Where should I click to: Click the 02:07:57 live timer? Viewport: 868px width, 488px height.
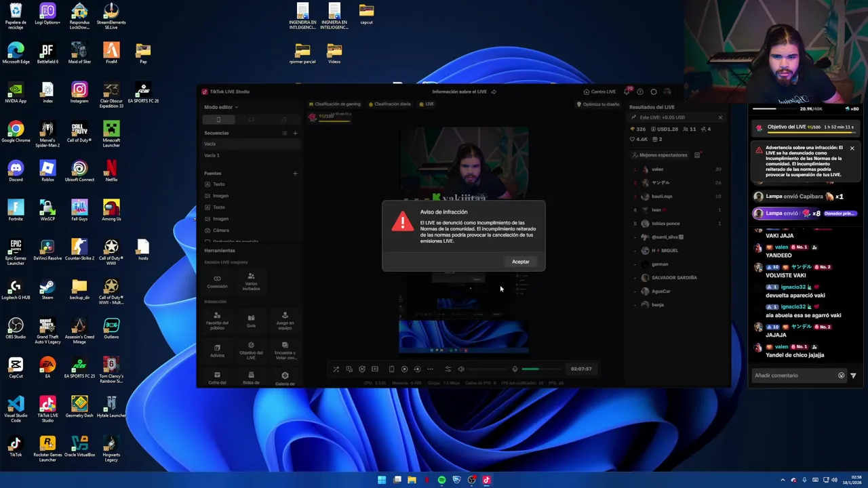[581, 369]
